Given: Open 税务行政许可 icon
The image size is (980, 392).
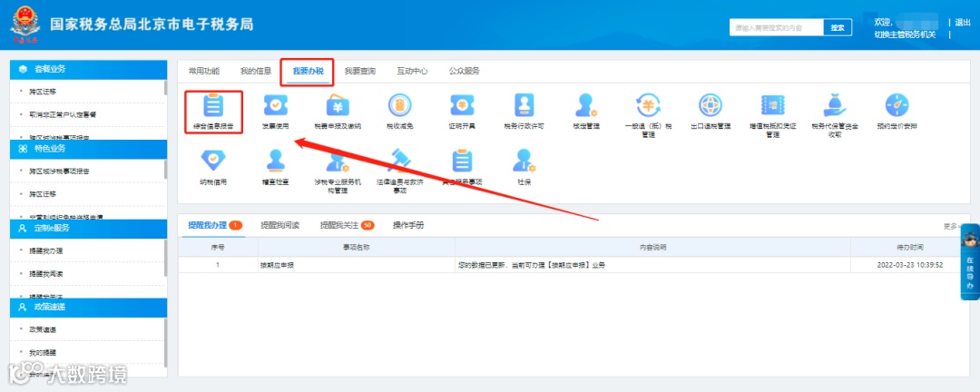Looking at the screenshot, I should (x=524, y=105).
